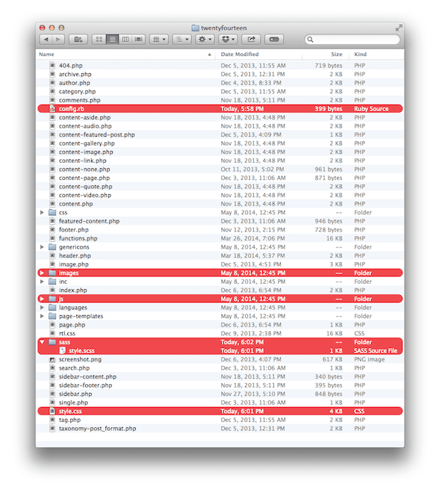This screenshot has height=493, width=448.
Task: Click the style.scss file icon
Action: pos(62,350)
